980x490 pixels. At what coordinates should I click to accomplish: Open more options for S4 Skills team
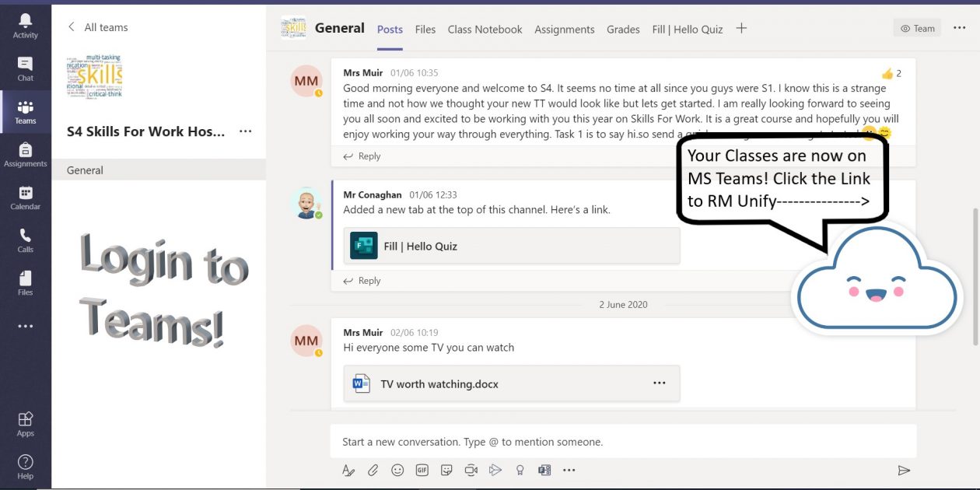click(x=246, y=131)
